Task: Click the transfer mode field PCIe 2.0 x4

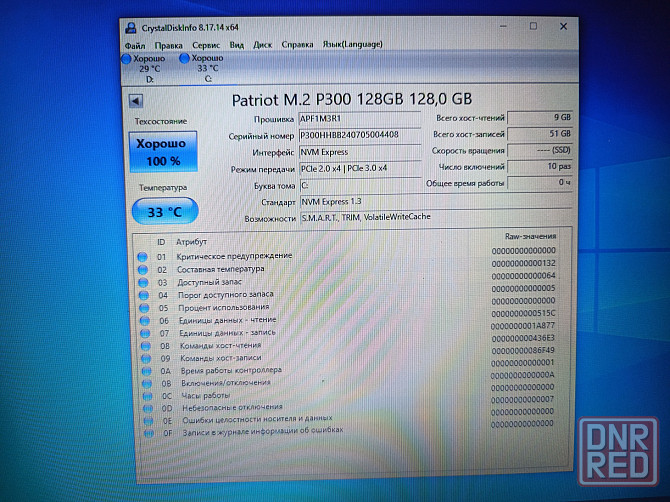Action: coord(360,168)
